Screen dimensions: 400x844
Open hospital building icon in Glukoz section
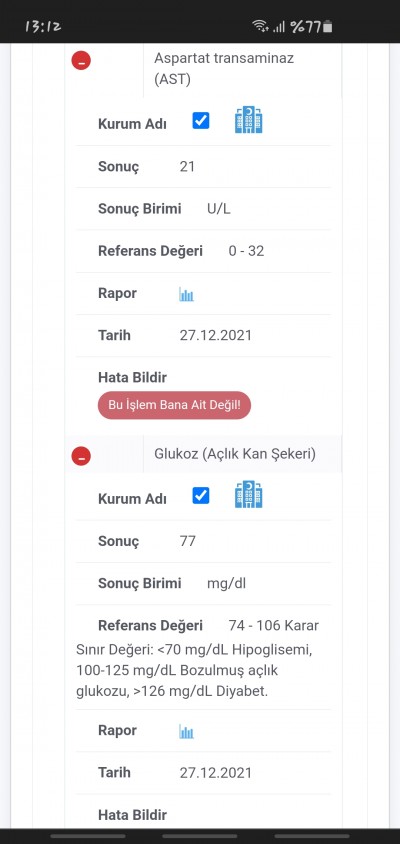point(249,495)
